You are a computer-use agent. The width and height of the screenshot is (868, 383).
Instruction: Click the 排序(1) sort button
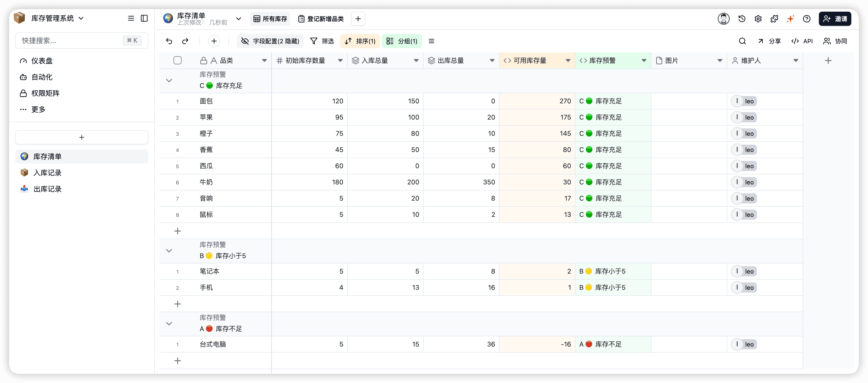pos(360,41)
